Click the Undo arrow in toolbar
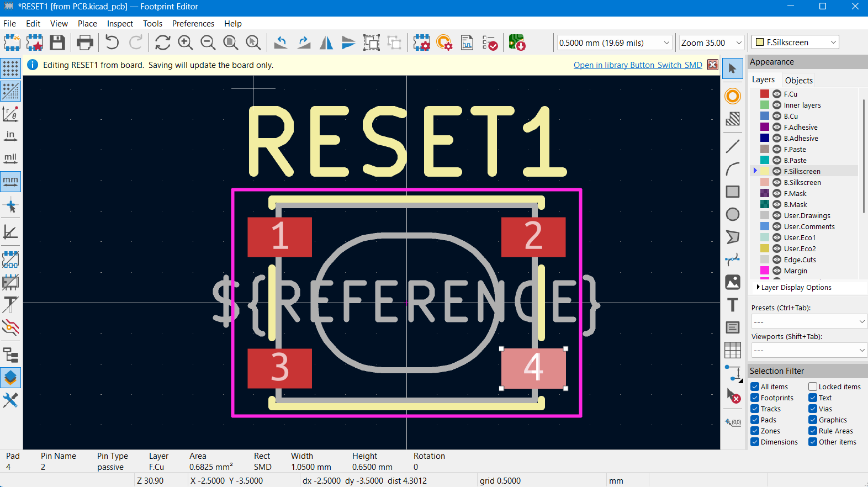 point(112,43)
